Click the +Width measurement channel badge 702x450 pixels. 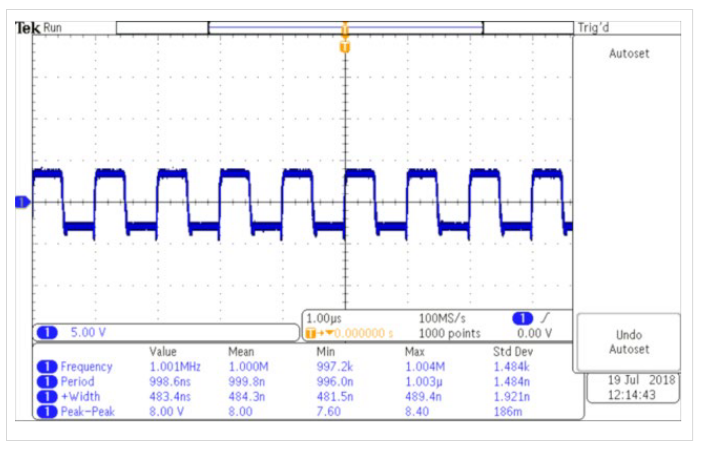pyautogui.click(x=46, y=396)
